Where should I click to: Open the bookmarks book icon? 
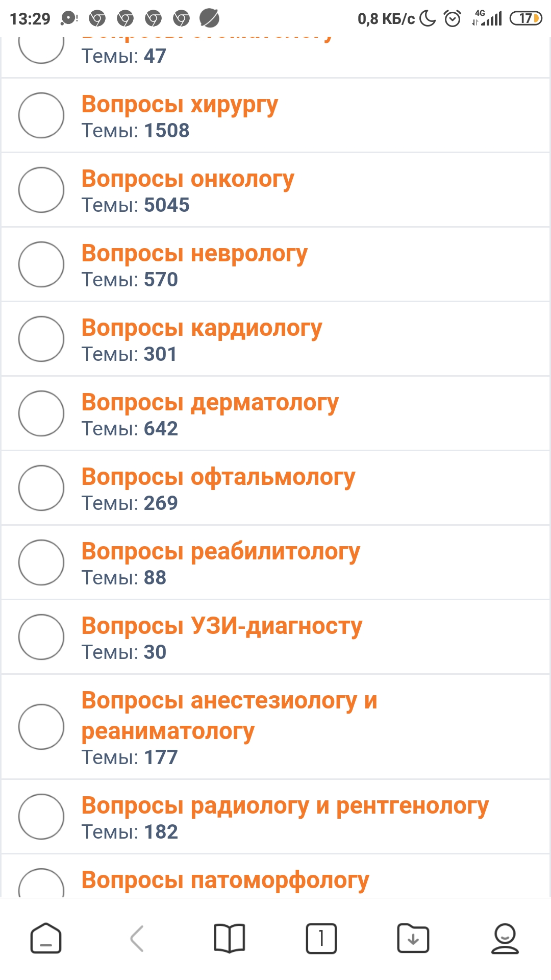click(x=230, y=938)
